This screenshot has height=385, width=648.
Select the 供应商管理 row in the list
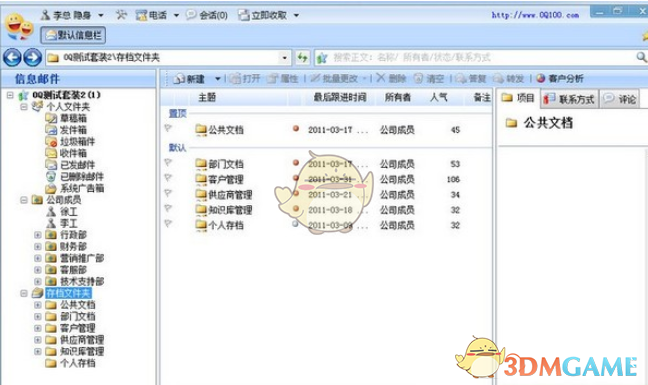(326, 195)
